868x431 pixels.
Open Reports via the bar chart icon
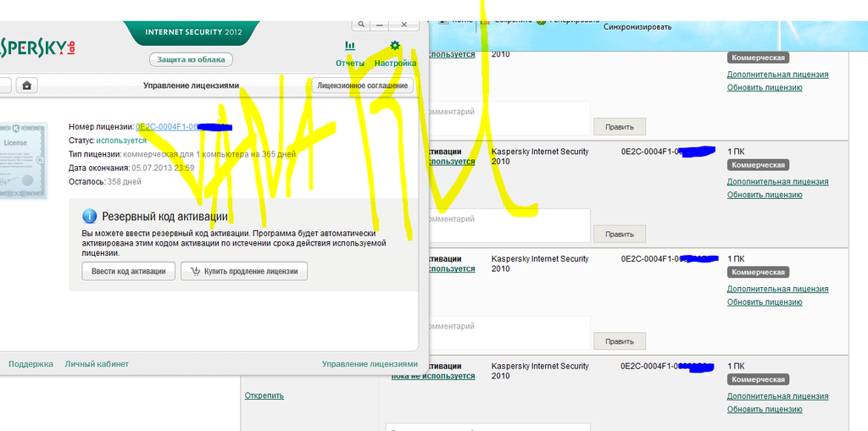(x=350, y=46)
